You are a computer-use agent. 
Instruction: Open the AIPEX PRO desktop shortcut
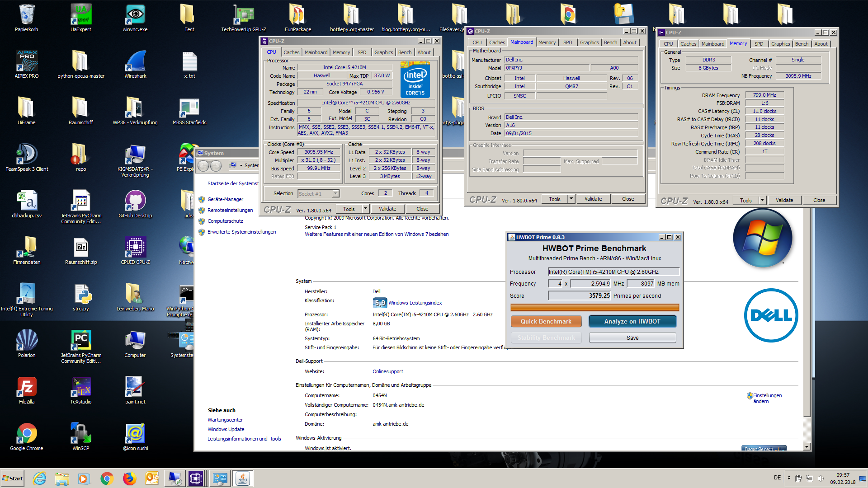pos(27,65)
